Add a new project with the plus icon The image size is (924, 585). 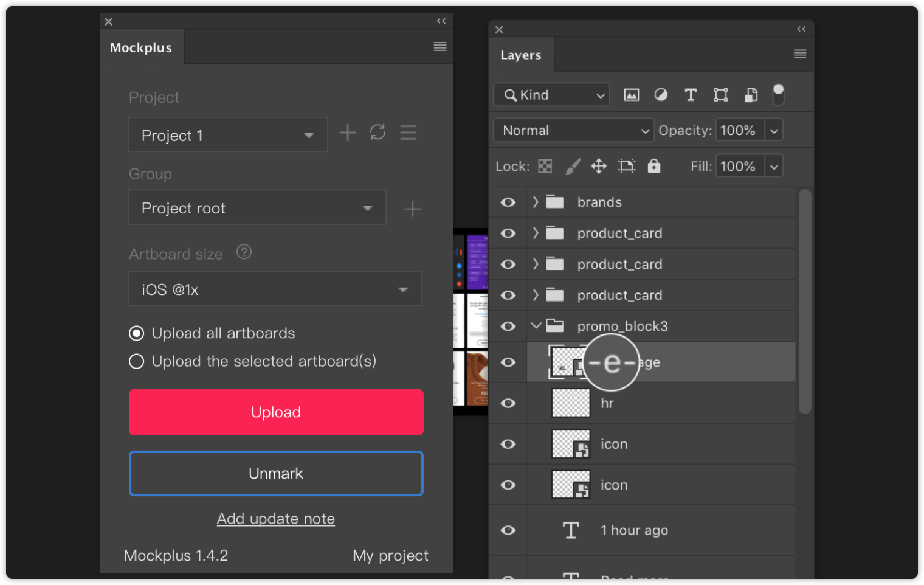(348, 133)
